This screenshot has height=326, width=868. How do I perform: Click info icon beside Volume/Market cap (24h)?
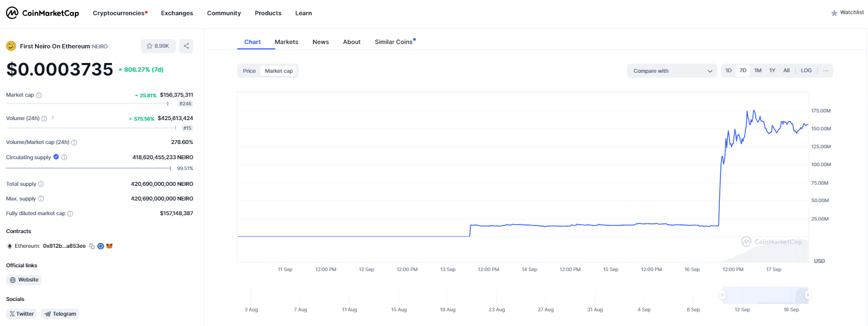point(74,142)
